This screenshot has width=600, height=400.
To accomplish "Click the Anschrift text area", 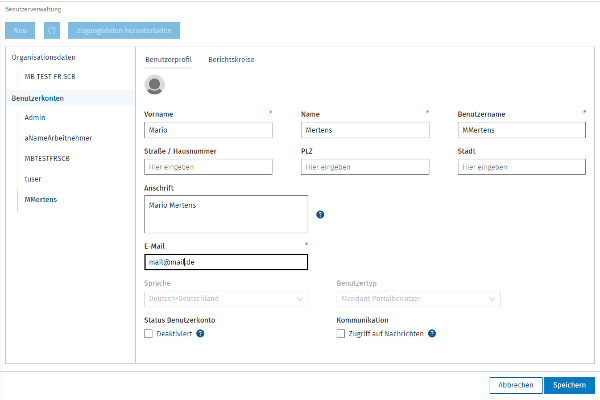I will pos(226,214).
